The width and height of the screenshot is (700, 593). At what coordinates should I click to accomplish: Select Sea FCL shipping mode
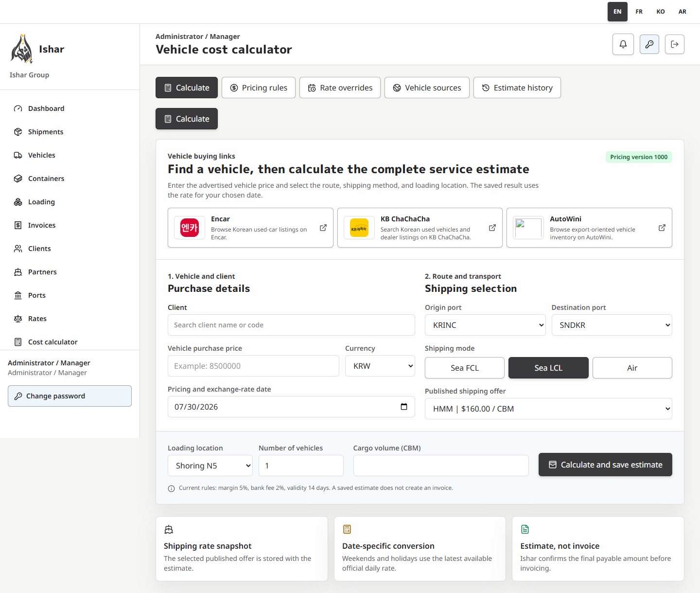(x=465, y=368)
